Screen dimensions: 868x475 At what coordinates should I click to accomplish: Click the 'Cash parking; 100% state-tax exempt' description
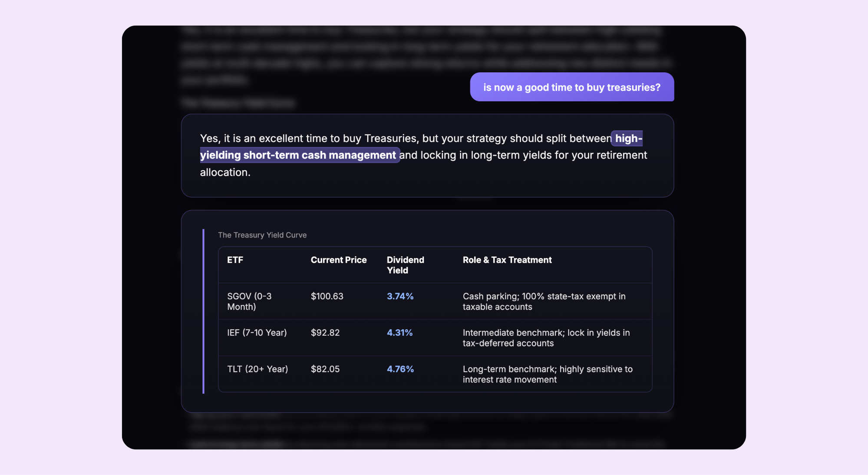[x=544, y=301]
